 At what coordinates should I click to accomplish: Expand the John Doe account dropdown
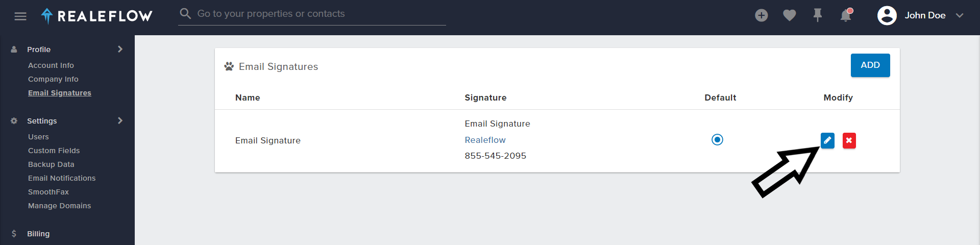point(960,15)
